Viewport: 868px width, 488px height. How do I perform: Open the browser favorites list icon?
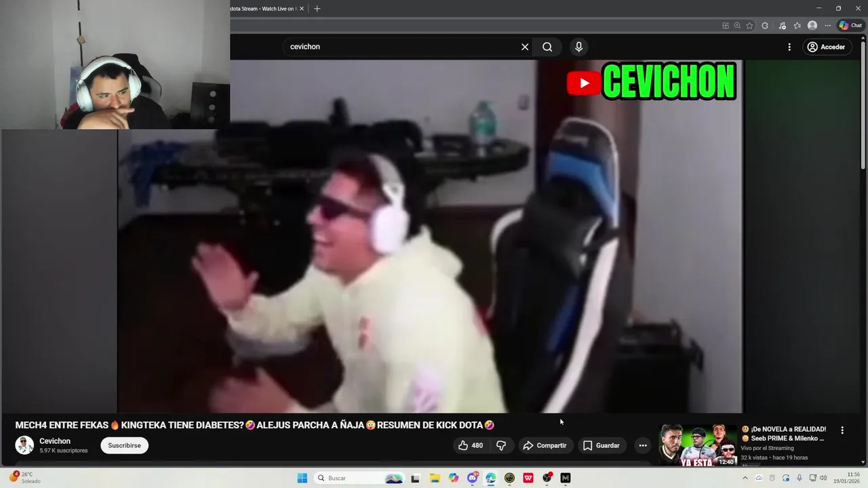pos(797,25)
